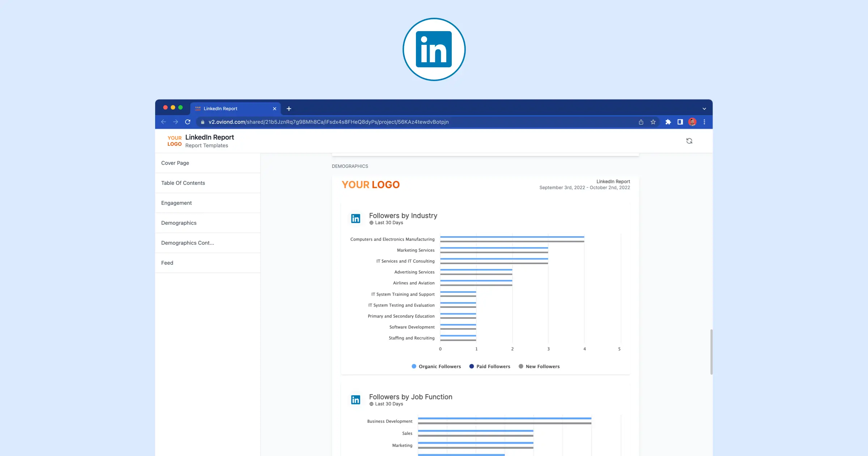The height and width of the screenshot is (456, 868).
Task: Click the blue bar for Computers and Electronics Manufacturing
Action: [x=512, y=237]
